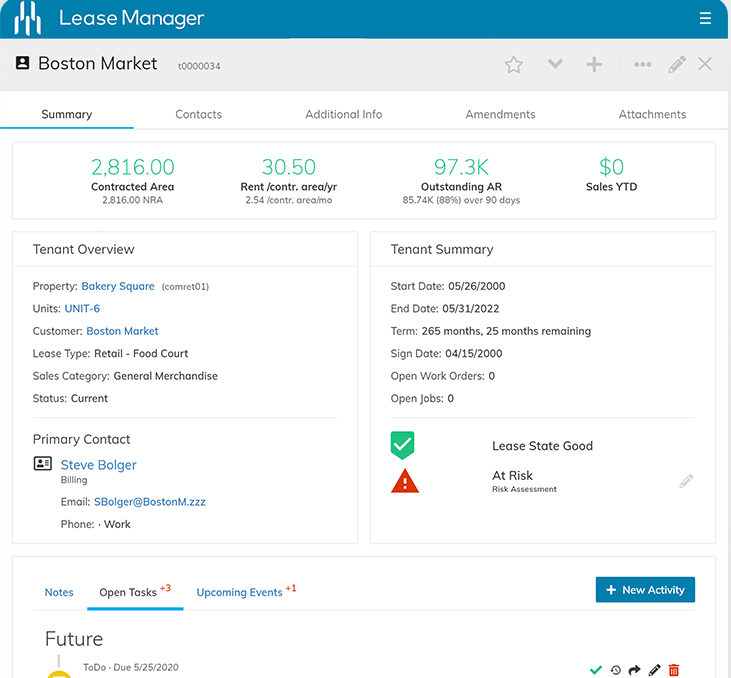Click the 2,816.00 Contracted Area value

[x=133, y=167]
